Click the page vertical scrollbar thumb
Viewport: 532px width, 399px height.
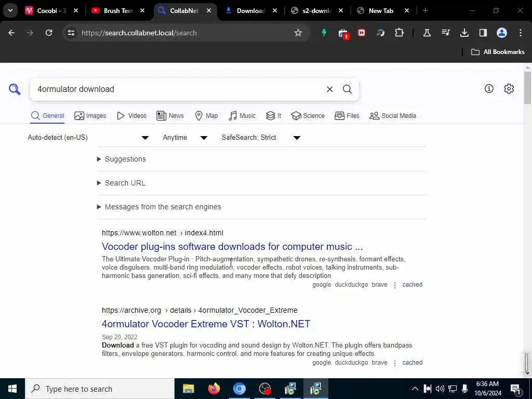click(527, 88)
